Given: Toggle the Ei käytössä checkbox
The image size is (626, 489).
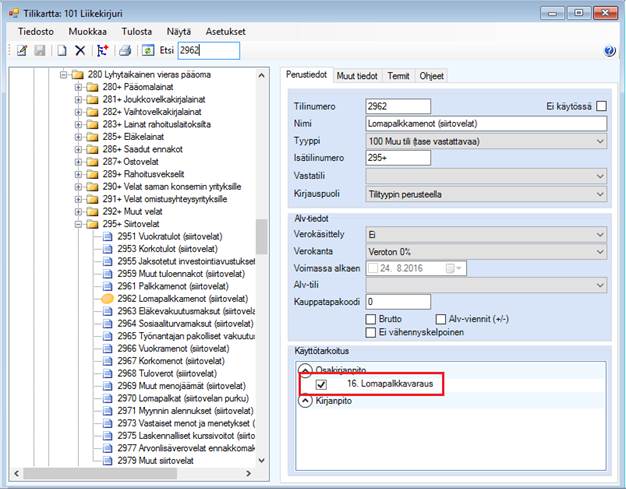Looking at the screenshot, I should click(x=601, y=106).
